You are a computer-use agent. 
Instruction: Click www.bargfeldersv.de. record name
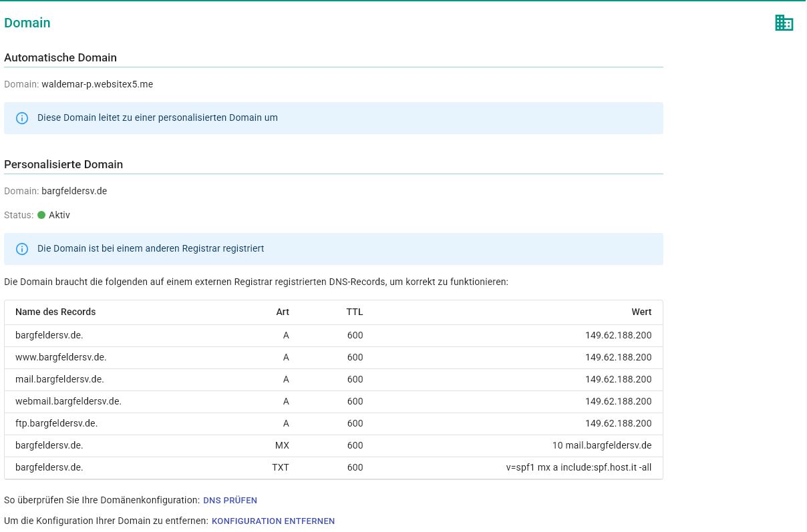pos(61,357)
